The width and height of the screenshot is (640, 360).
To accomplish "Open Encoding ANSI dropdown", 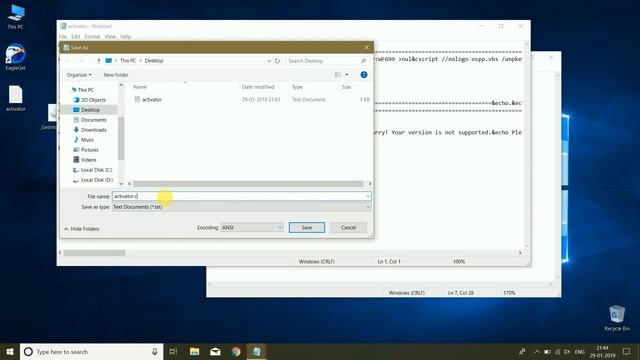I will pyautogui.click(x=252, y=227).
